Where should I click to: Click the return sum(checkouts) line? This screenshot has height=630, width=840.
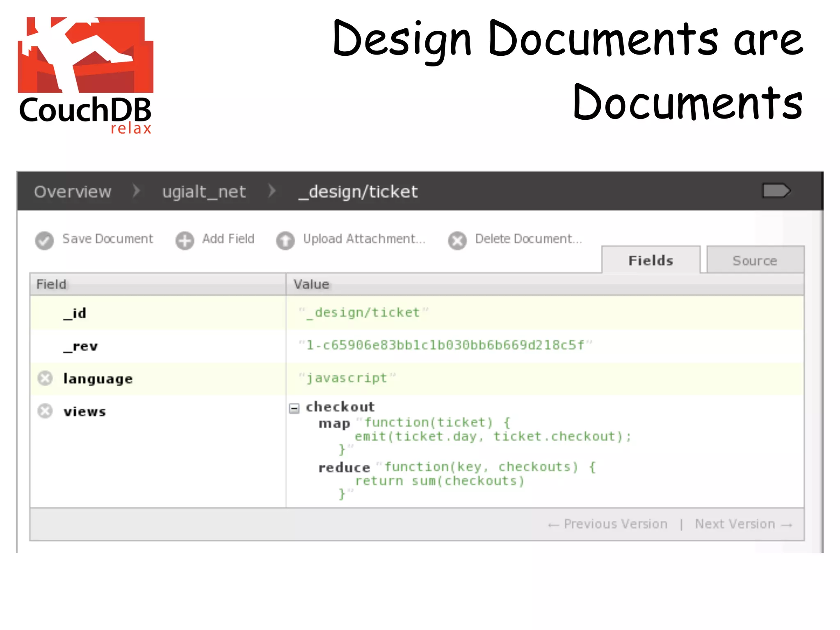click(440, 481)
